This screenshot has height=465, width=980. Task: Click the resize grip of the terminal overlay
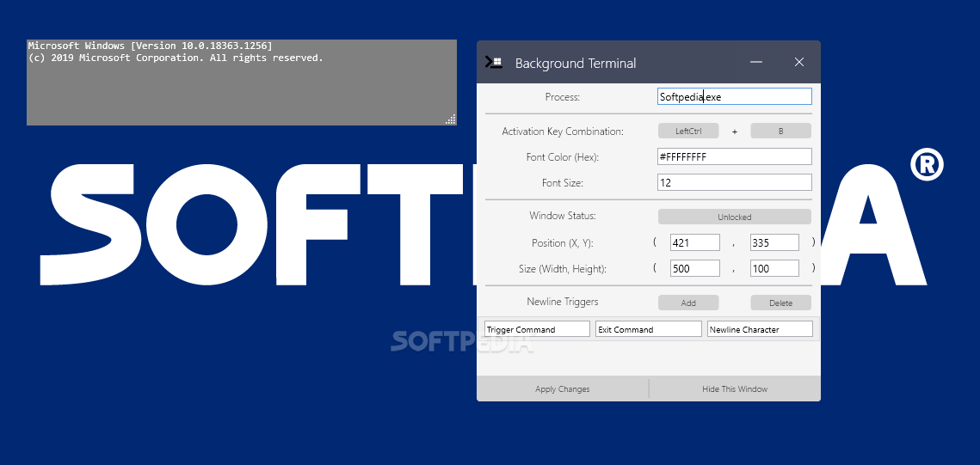tap(451, 119)
